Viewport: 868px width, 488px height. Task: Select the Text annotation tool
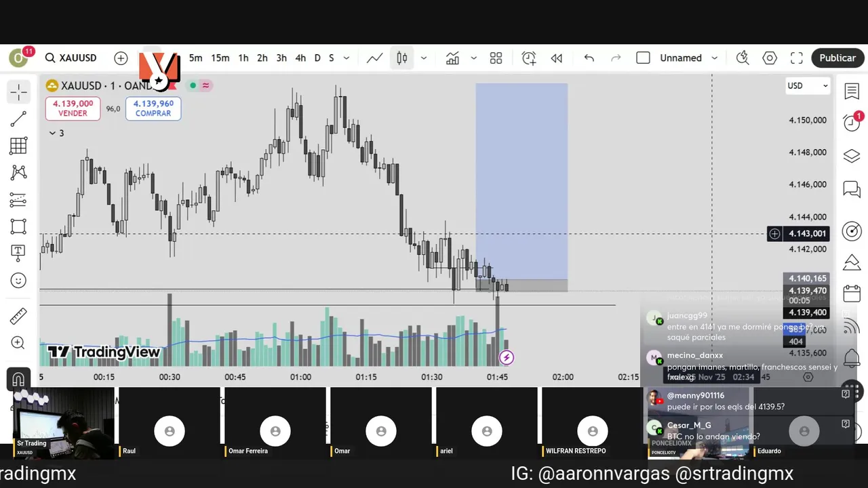pos(18,253)
